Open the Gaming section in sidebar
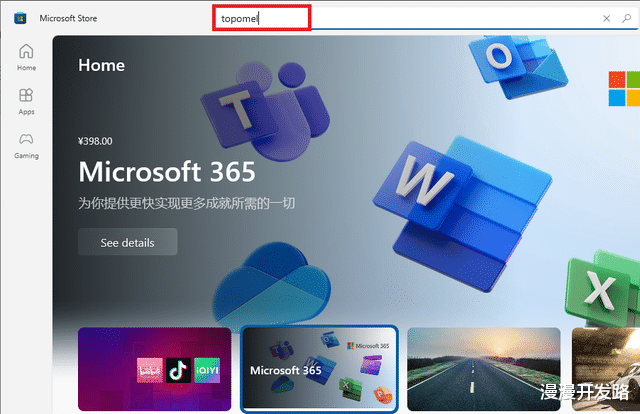Viewport: 640px width, 414px height. point(26,146)
